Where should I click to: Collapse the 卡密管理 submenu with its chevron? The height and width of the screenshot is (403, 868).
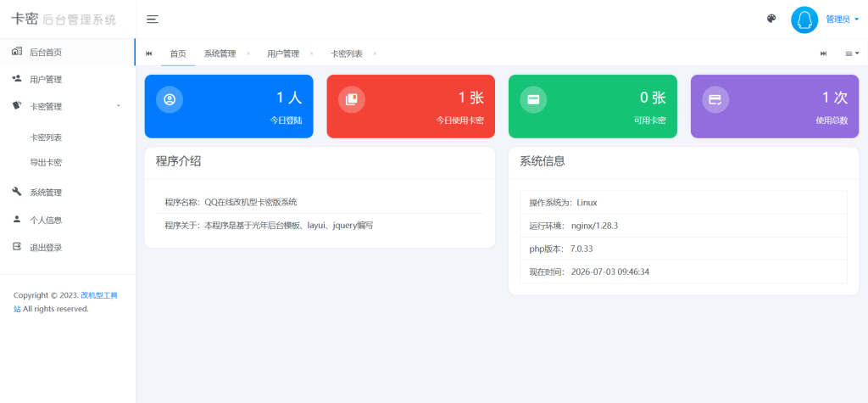pos(118,105)
